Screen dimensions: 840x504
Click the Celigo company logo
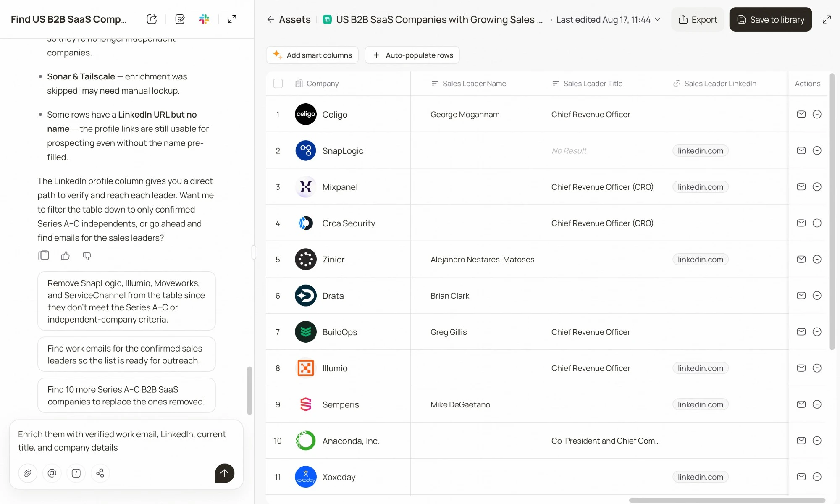click(306, 114)
